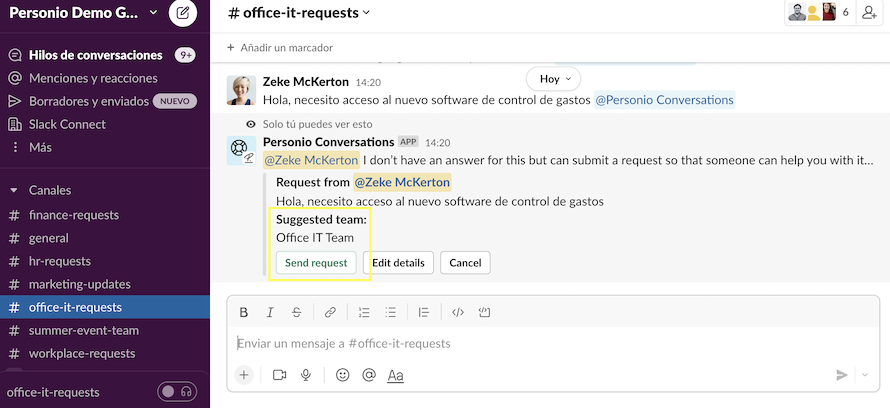Image resolution: width=890 pixels, height=408 pixels.
Task: Click the Personio Conversations app name
Action: (x=329, y=142)
